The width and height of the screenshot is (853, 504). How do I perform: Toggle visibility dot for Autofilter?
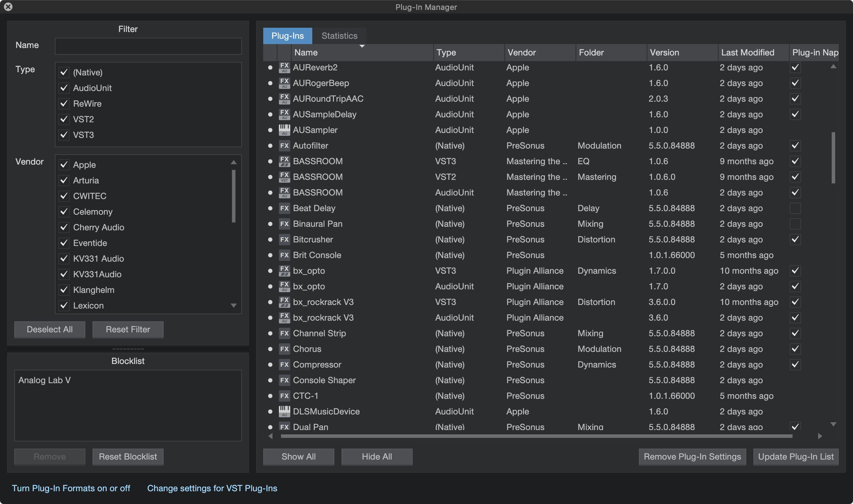[270, 146]
